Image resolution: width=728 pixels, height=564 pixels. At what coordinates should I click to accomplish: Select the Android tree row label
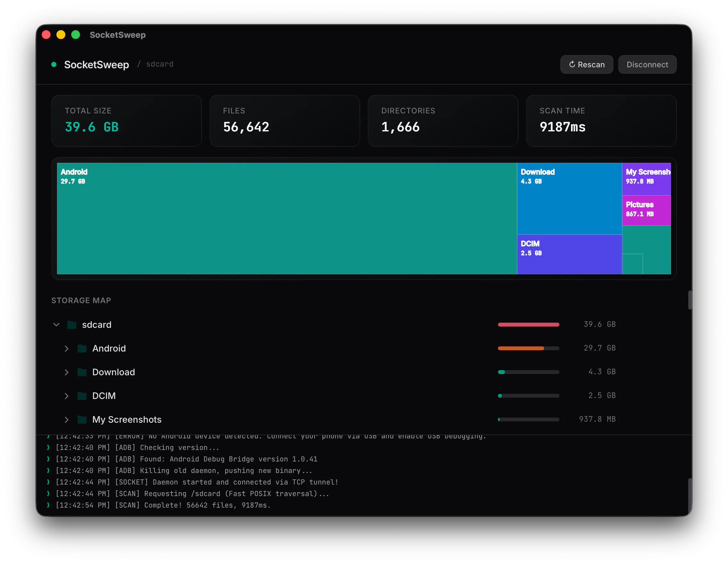point(109,348)
